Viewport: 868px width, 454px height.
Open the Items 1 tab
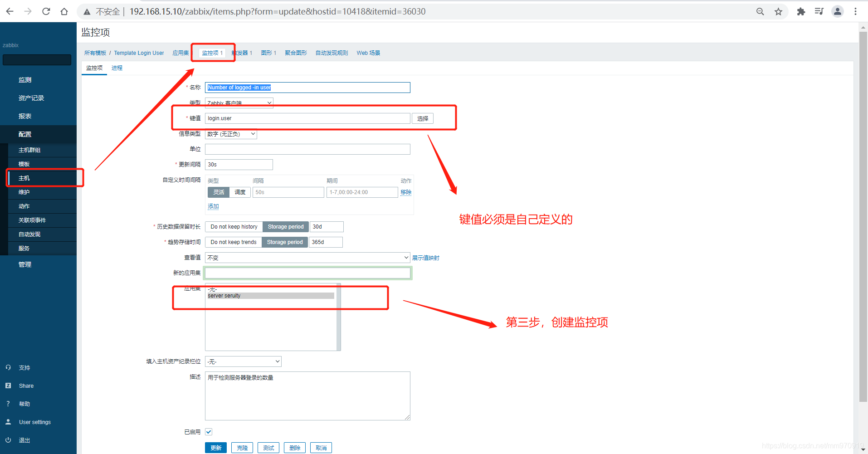(212, 53)
